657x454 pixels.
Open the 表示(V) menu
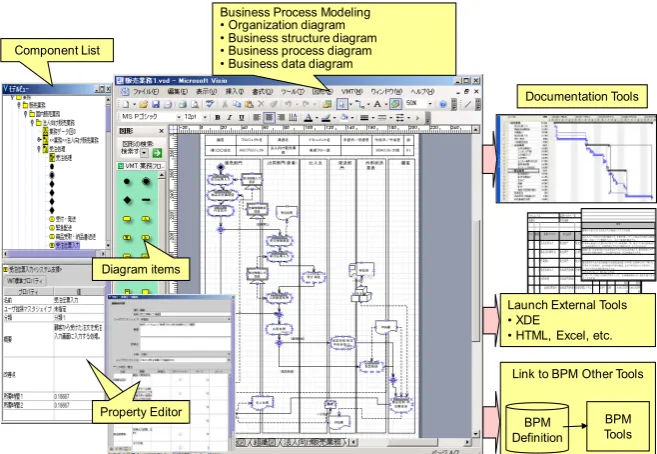pos(207,91)
